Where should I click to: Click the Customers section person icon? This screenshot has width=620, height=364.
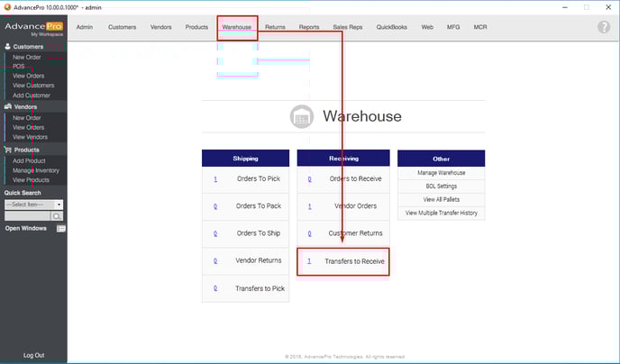point(8,47)
